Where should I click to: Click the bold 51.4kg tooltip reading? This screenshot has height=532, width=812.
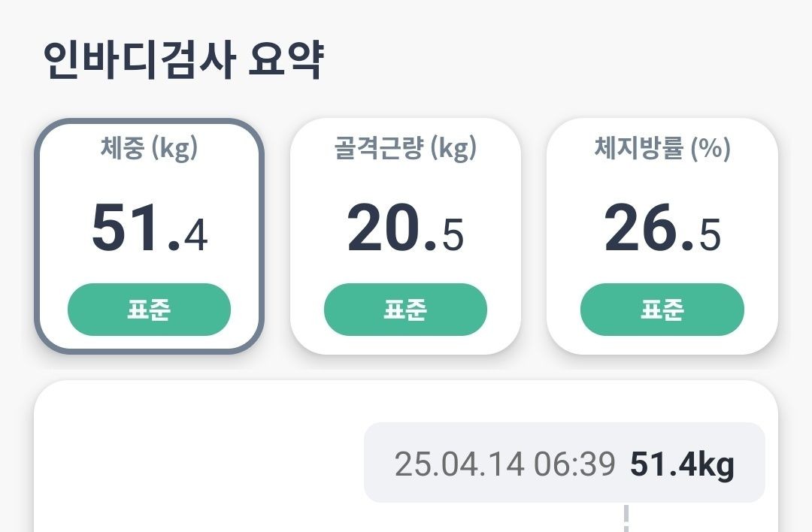click(x=682, y=464)
